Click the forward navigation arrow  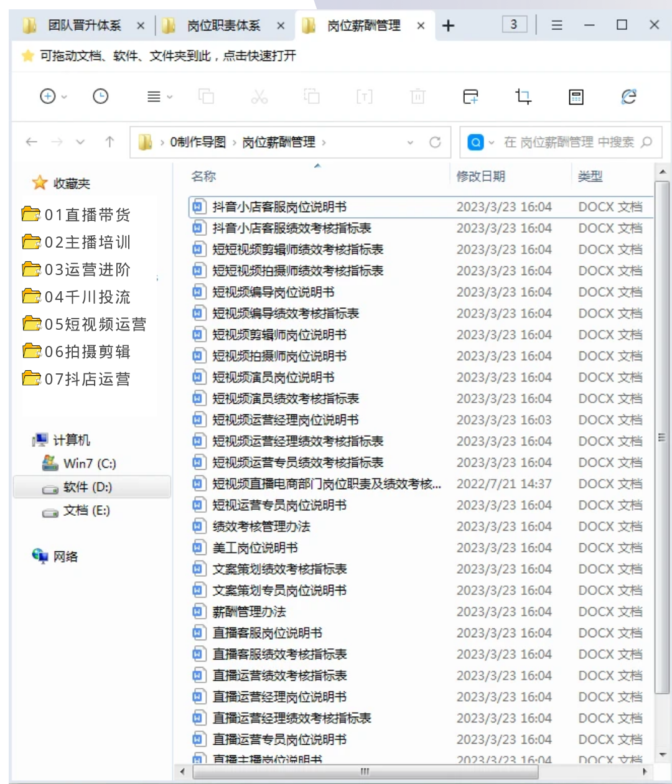[57, 142]
